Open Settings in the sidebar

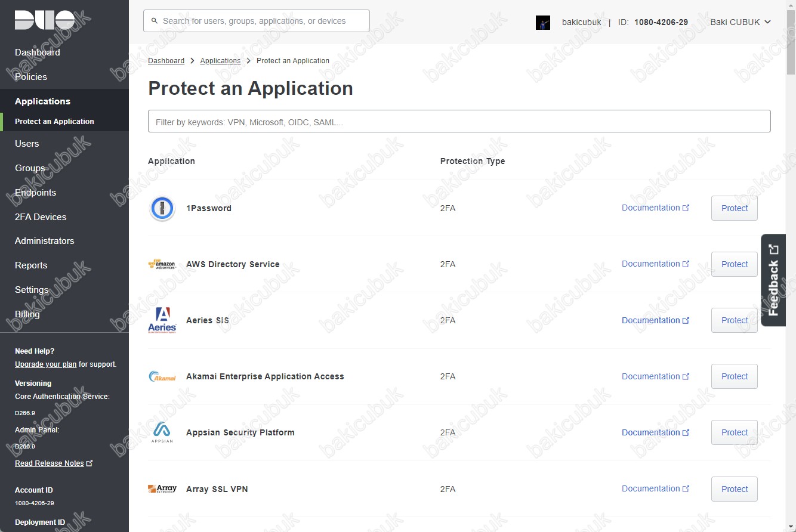[x=32, y=290]
